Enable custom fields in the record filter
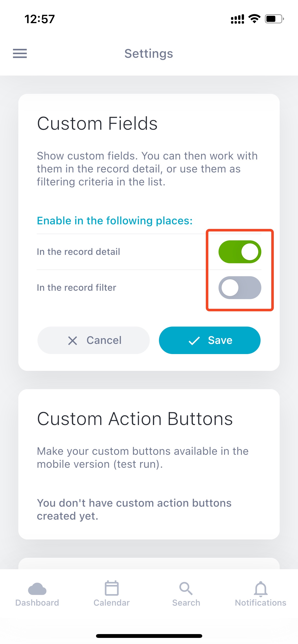The height and width of the screenshot is (644, 298). tap(240, 287)
